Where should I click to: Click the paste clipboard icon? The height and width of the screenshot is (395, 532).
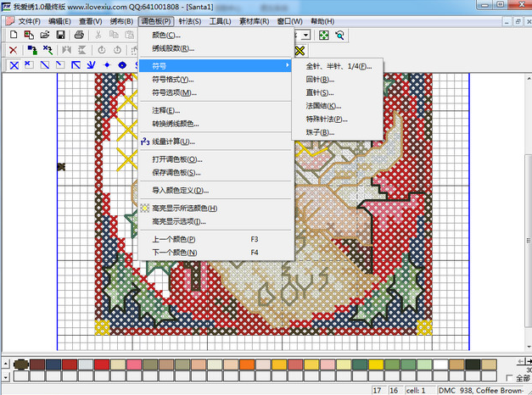tap(129, 35)
